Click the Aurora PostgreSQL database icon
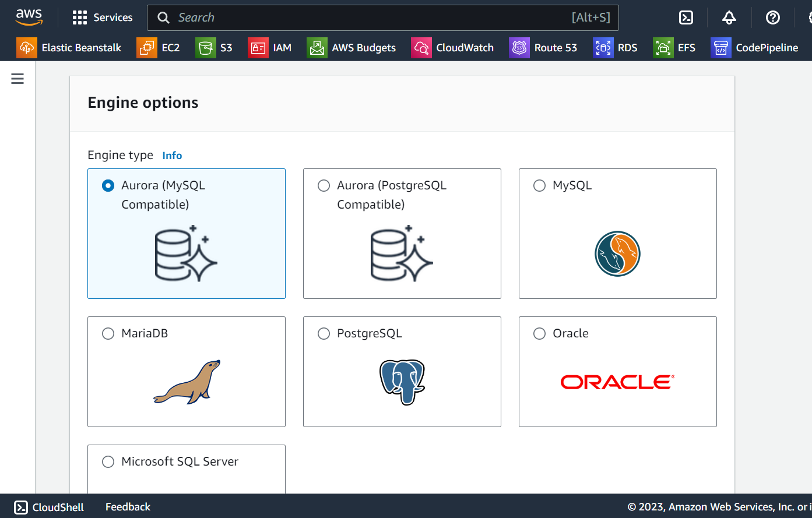Image resolution: width=812 pixels, height=518 pixels. (x=402, y=253)
